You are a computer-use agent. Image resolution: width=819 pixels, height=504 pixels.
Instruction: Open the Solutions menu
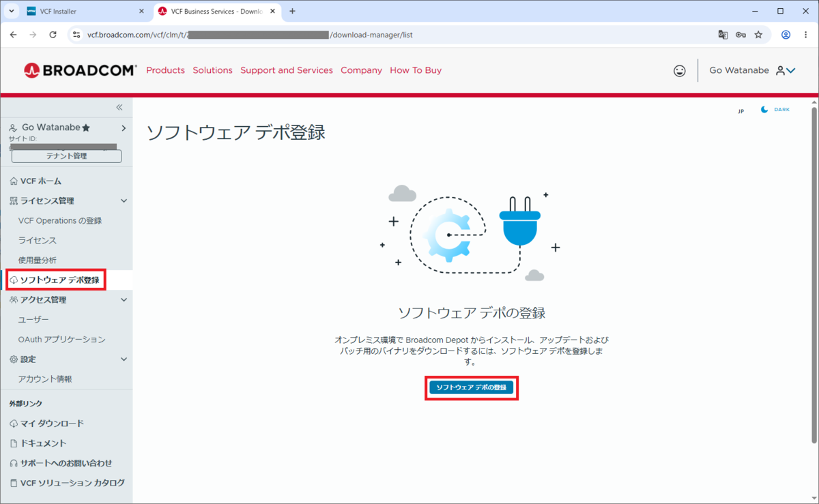pyautogui.click(x=212, y=70)
